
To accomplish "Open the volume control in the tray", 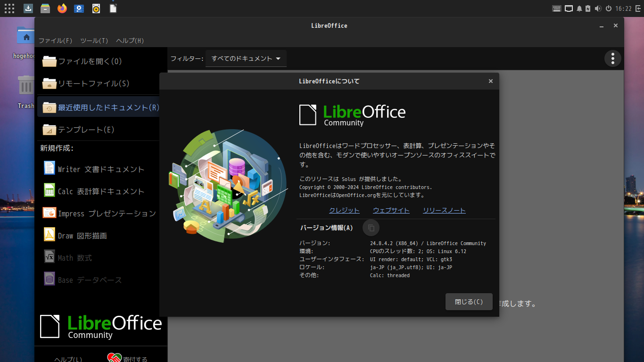I will click(x=598, y=8).
